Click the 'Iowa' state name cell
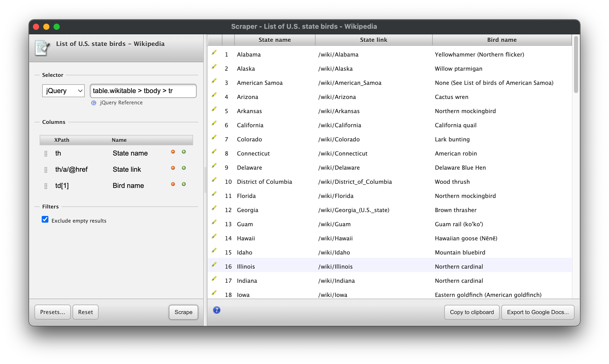This screenshot has width=609, height=364. 243,295
